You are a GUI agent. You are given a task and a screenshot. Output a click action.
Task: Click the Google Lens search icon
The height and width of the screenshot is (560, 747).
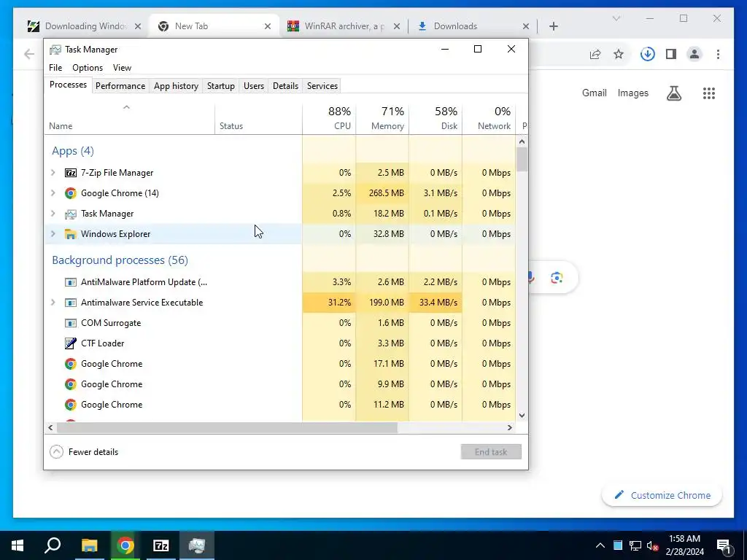click(x=557, y=278)
